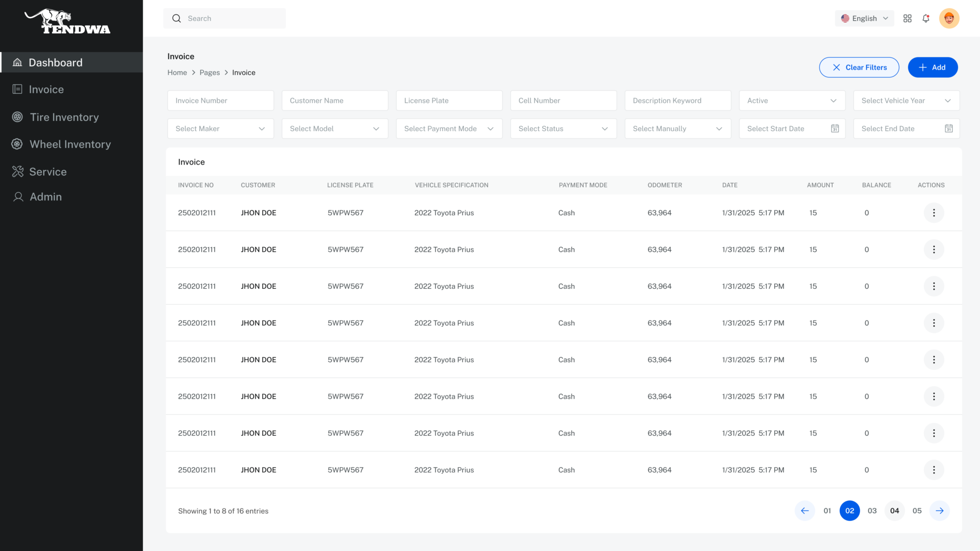
Task: Click the notification bell
Action: click(925, 18)
